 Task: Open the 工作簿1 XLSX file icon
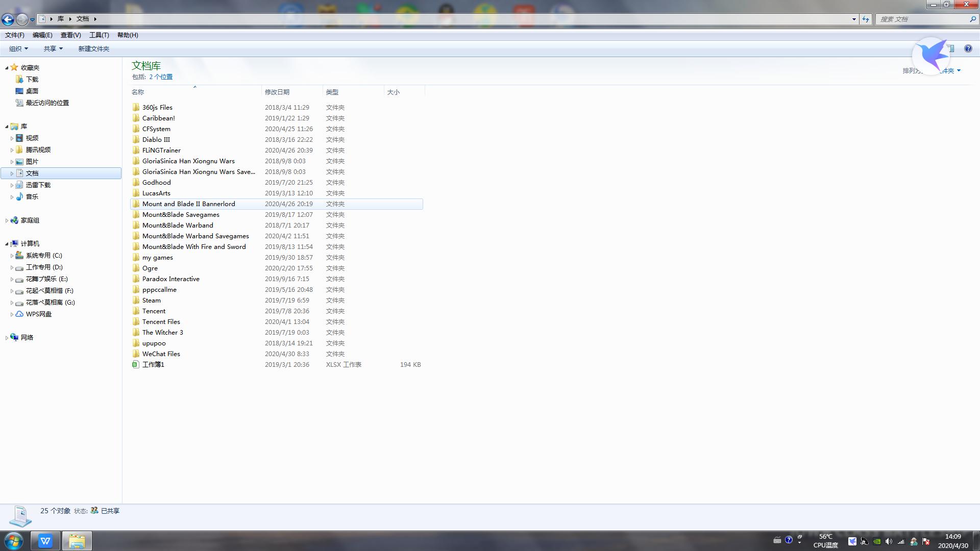coord(135,364)
